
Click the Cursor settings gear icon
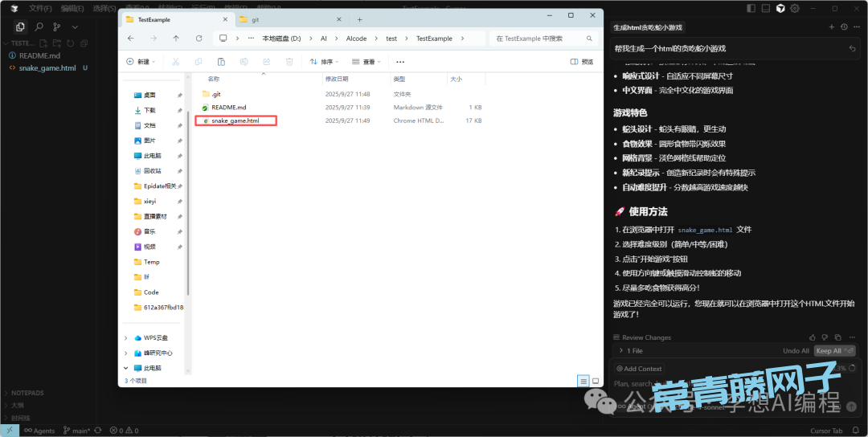point(794,8)
